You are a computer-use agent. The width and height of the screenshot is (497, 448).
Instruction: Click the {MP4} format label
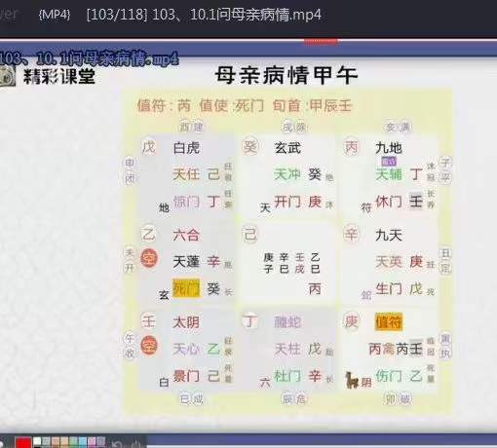pos(55,15)
